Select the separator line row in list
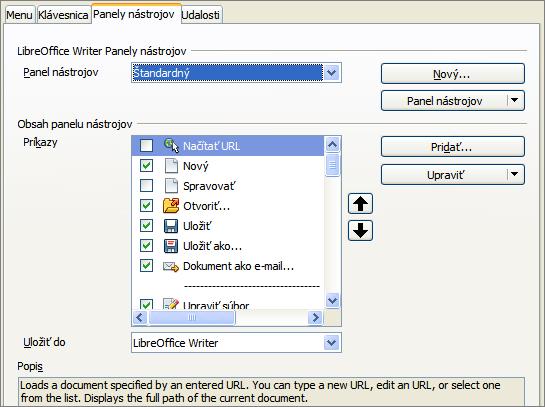 (x=252, y=286)
